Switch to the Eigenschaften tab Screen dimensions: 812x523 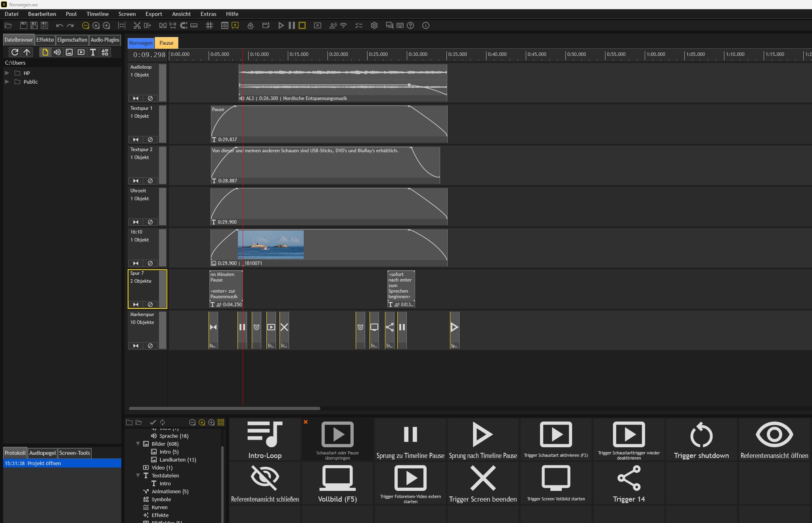click(72, 40)
